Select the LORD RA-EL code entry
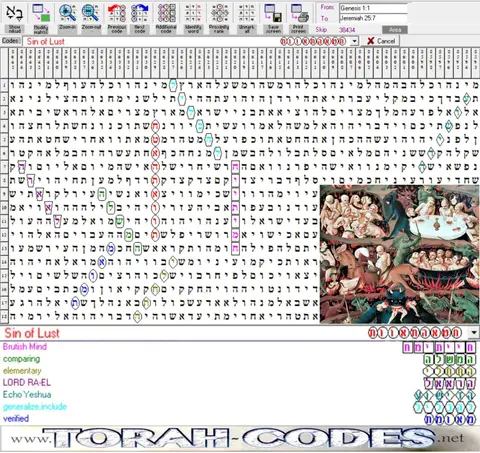The width and height of the screenshot is (480, 453). pos(27,383)
